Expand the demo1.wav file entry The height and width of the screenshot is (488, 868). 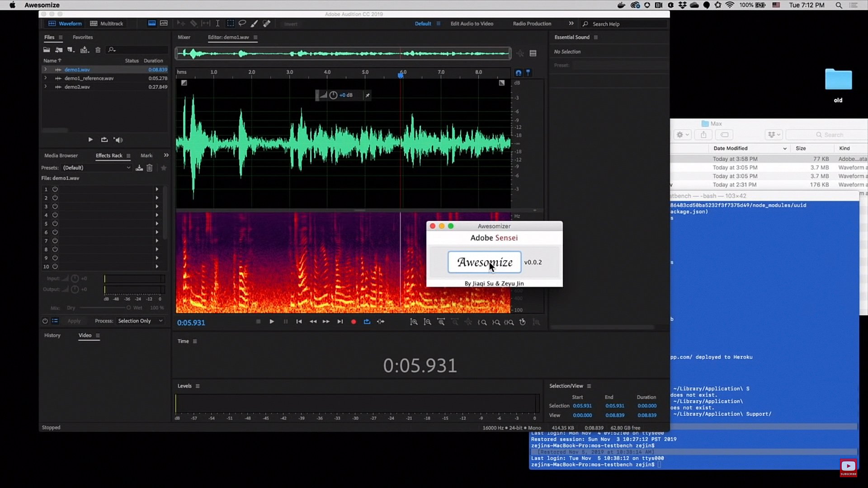pyautogui.click(x=45, y=70)
